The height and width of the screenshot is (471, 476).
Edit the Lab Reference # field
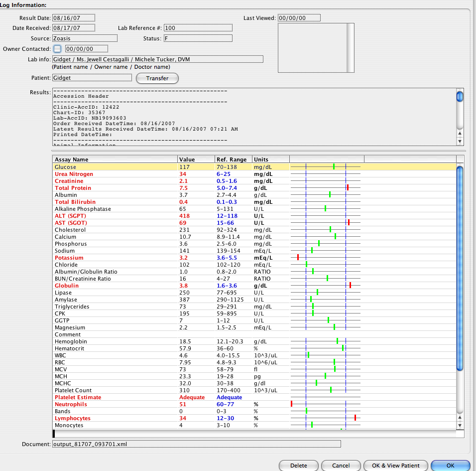click(198, 28)
